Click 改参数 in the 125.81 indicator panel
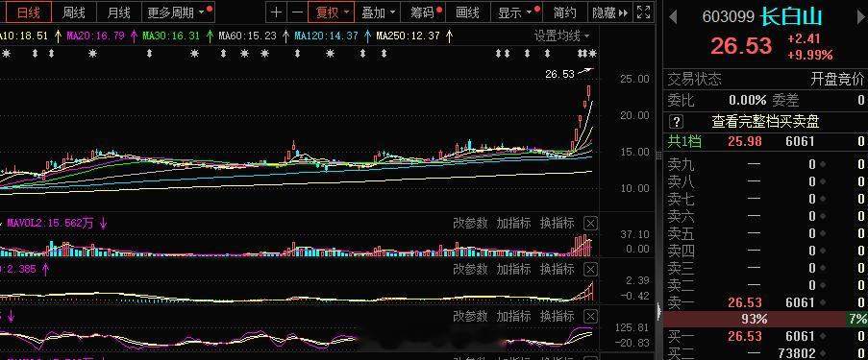This screenshot has height=360, width=868. click(470, 316)
